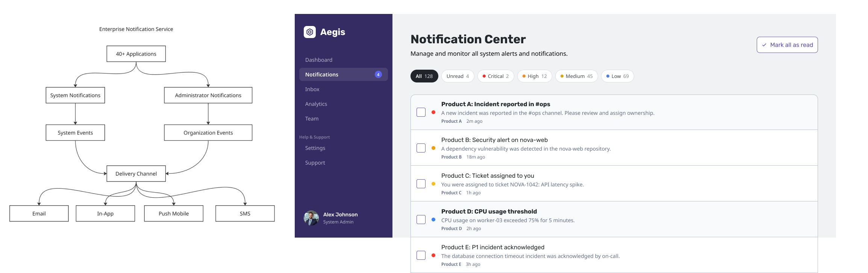Open Settings in the sidebar
The height and width of the screenshot is (273, 868).
(x=343, y=148)
